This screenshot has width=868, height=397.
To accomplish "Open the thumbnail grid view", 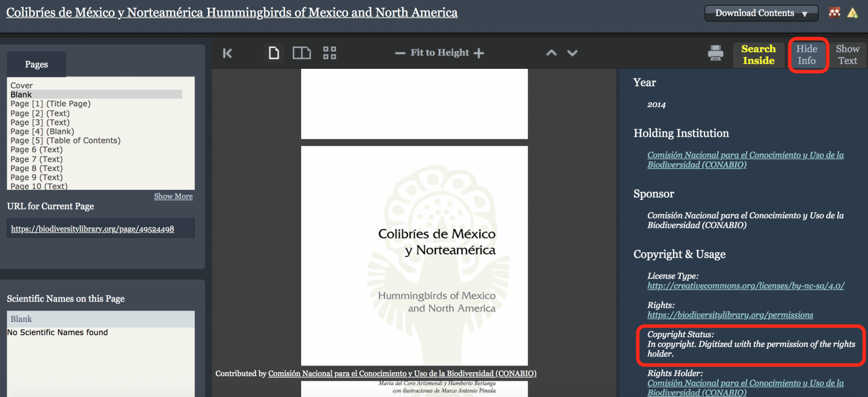I will click(329, 53).
